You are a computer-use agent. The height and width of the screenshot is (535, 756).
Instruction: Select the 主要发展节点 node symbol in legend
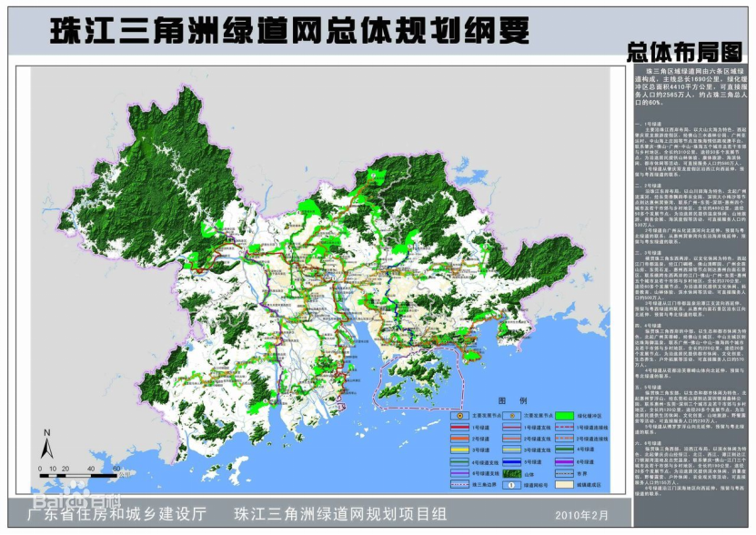tap(459, 415)
